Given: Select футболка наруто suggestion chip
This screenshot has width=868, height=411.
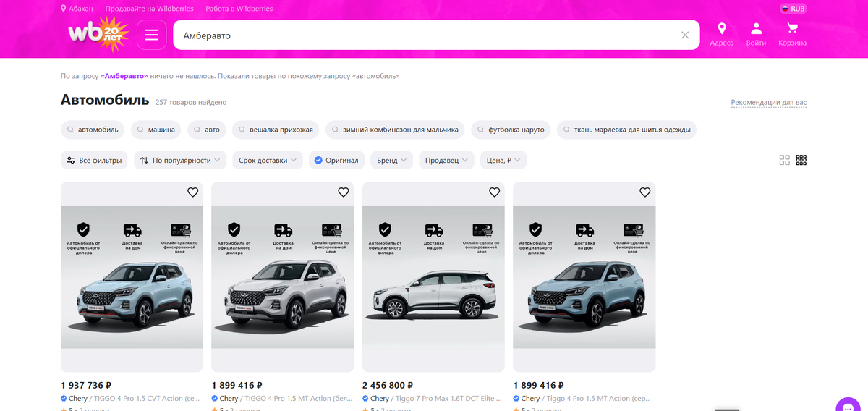Looking at the screenshot, I should pos(511,130).
